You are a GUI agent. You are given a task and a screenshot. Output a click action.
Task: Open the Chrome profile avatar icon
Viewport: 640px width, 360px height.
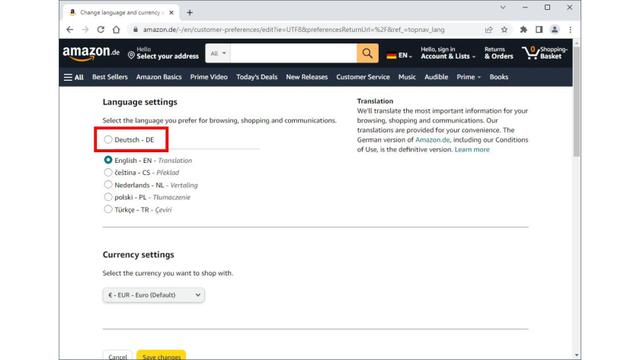[554, 29]
